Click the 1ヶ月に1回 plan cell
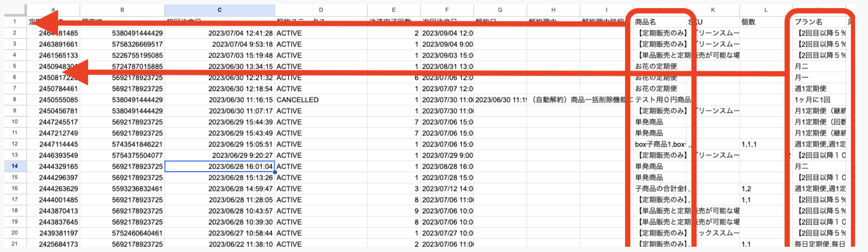This screenshot has width=868, height=252. point(819,100)
